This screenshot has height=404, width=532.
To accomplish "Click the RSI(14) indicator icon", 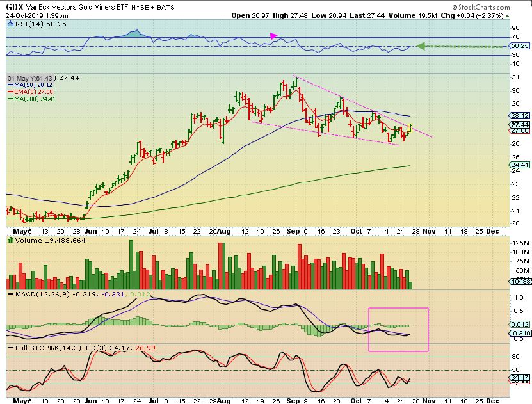I will (x=10, y=24).
